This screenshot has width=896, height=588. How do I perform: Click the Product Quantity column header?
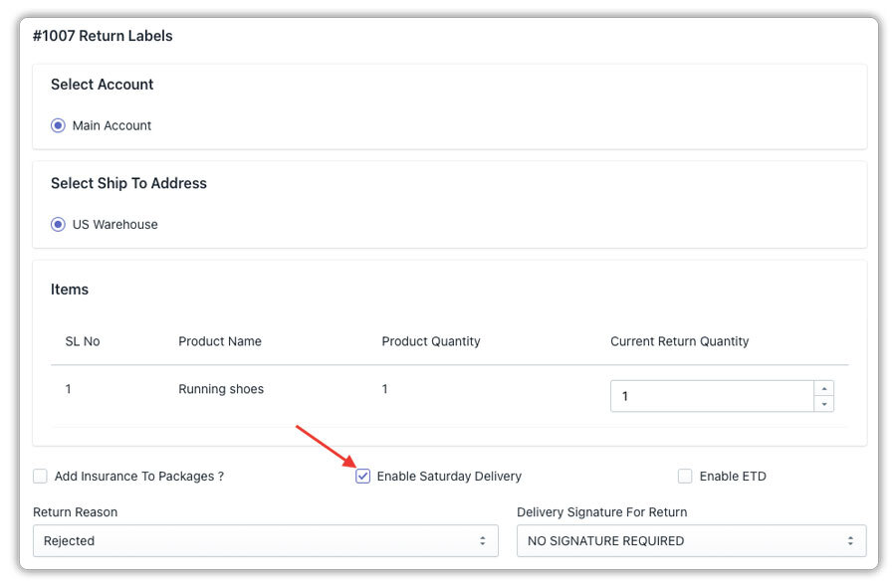431,341
